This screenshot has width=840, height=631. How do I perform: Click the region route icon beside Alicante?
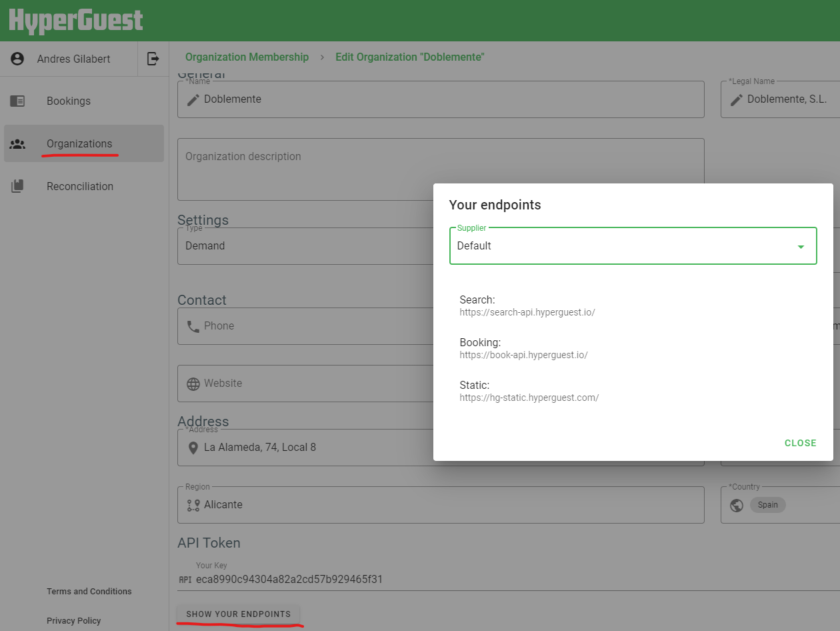193,505
